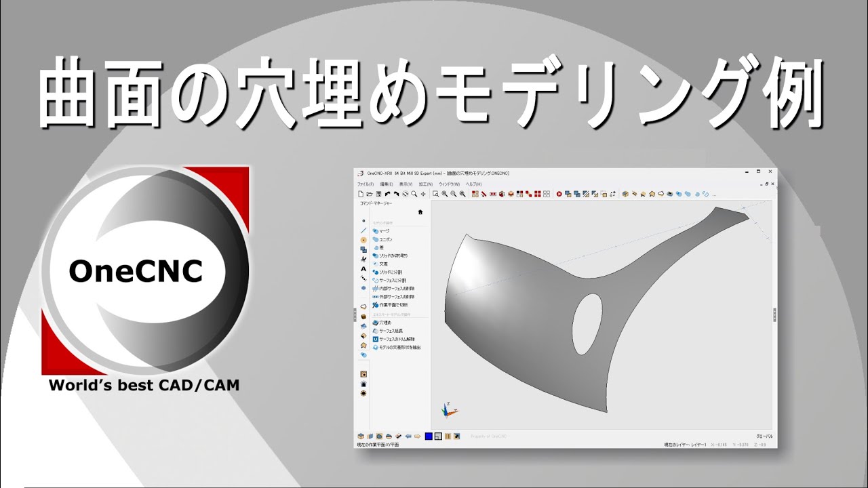Click the 交差 command
The image size is (868, 488).
pos(380,264)
